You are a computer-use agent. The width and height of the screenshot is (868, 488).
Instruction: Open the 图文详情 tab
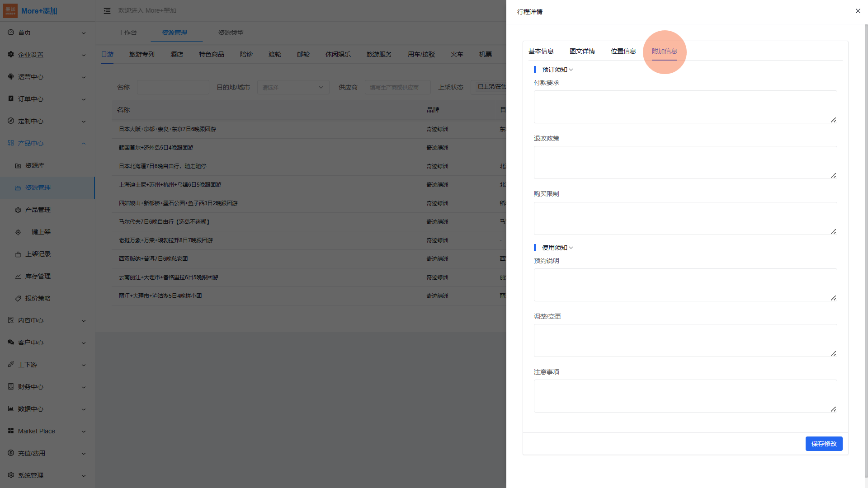click(582, 51)
